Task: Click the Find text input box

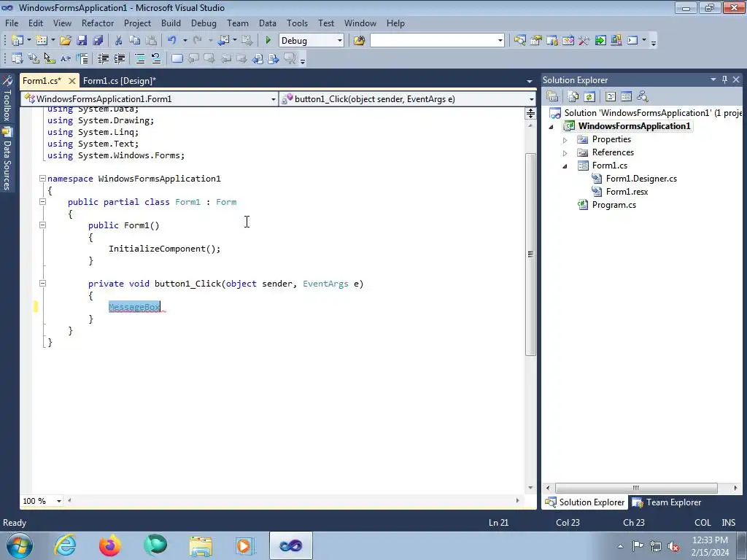Action: 433,41
